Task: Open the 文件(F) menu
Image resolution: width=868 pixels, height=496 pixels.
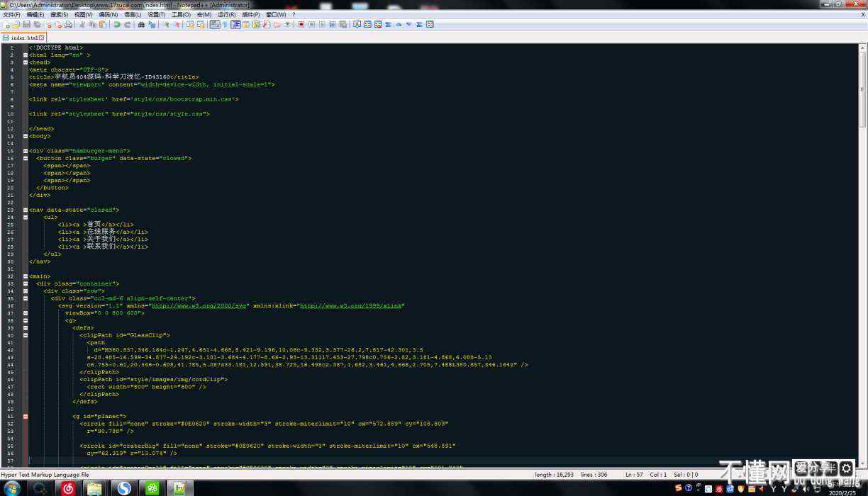Action: [11, 14]
